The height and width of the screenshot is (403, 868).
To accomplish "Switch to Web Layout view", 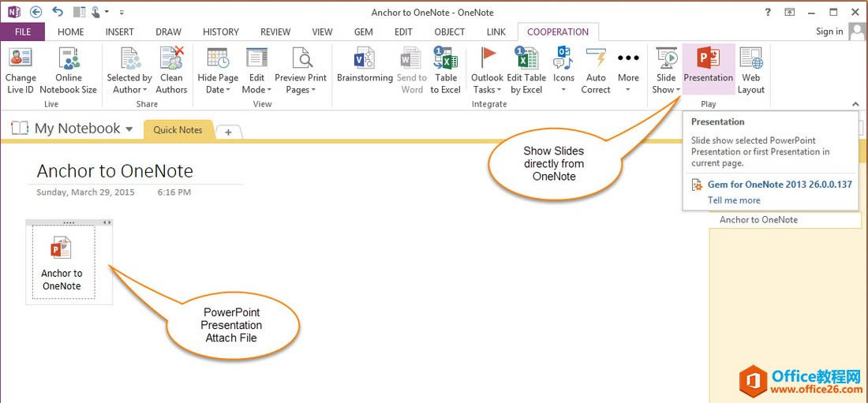I will 750,70.
